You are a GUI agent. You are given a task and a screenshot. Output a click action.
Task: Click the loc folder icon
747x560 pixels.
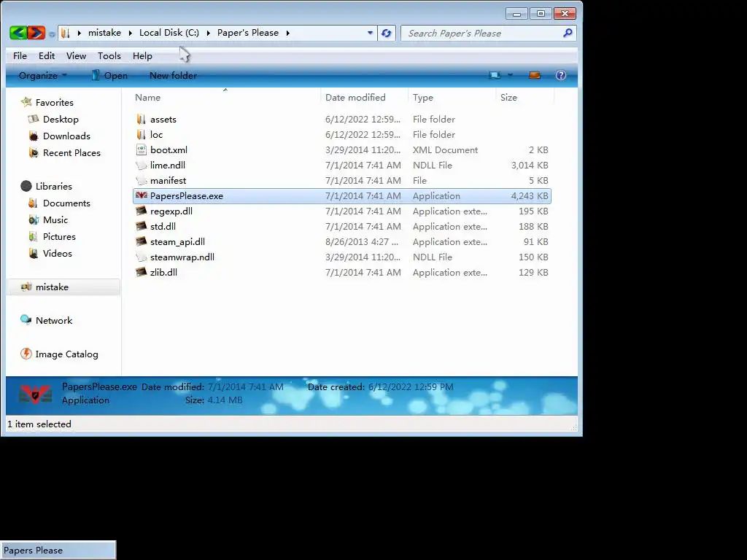click(x=141, y=134)
